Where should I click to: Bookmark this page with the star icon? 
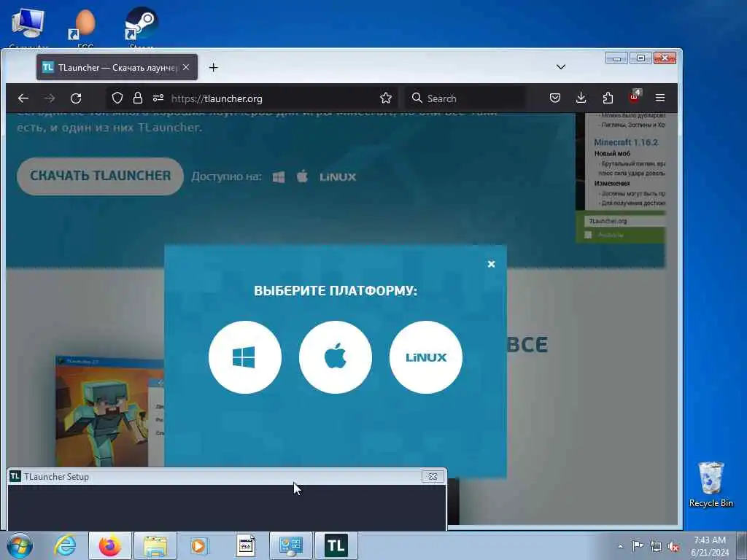click(386, 98)
